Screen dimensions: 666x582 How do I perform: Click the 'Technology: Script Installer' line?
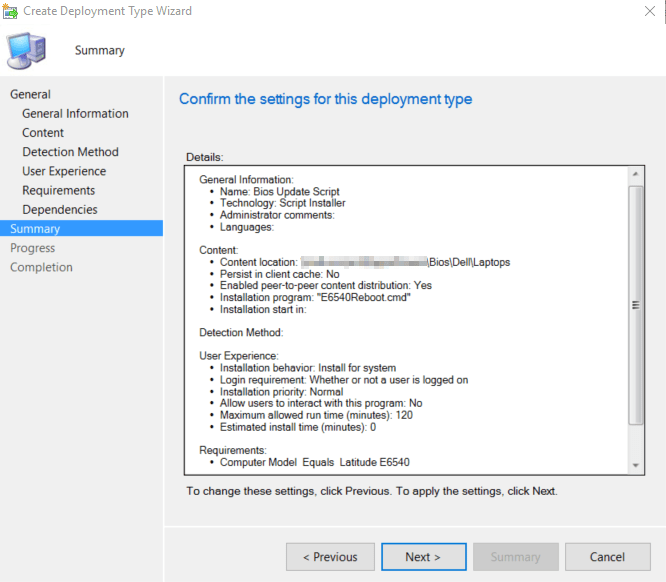(x=282, y=203)
